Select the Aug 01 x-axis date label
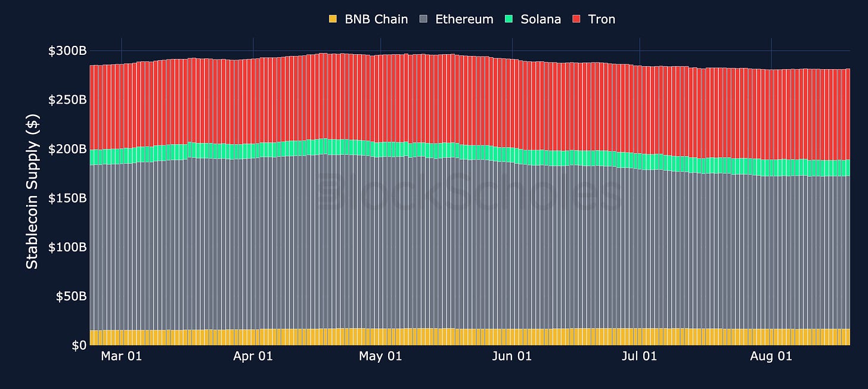The width and height of the screenshot is (868, 389). 772,357
